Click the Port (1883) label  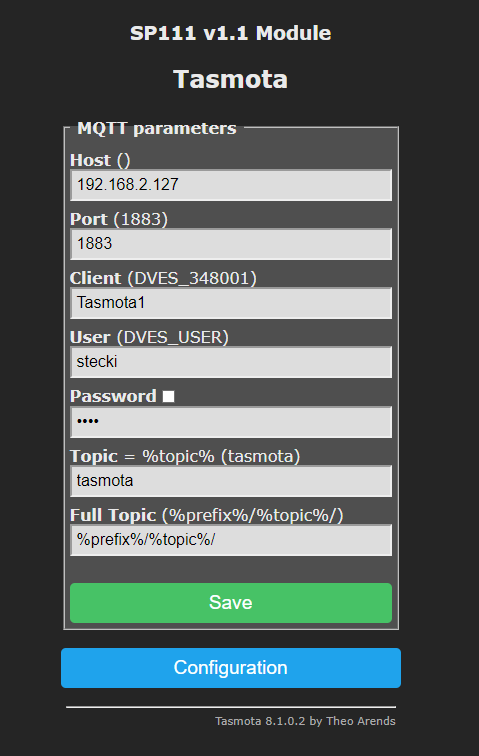click(x=119, y=219)
